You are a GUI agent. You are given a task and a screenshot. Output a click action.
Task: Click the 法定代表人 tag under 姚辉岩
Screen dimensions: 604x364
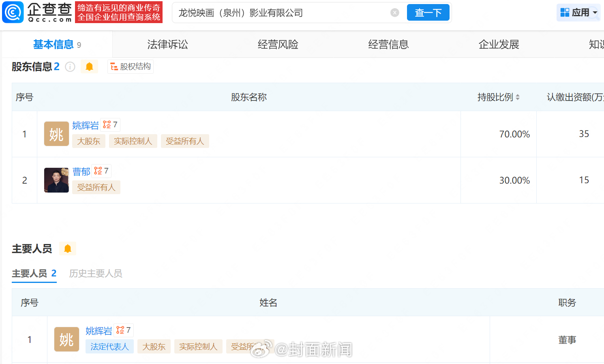pos(109,347)
